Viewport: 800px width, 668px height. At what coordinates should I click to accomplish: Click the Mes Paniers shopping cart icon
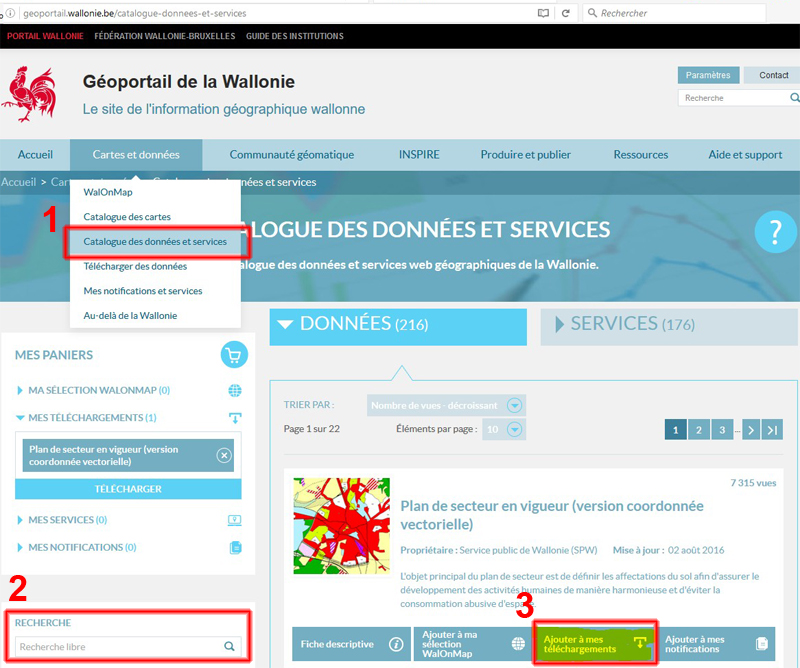pos(234,355)
